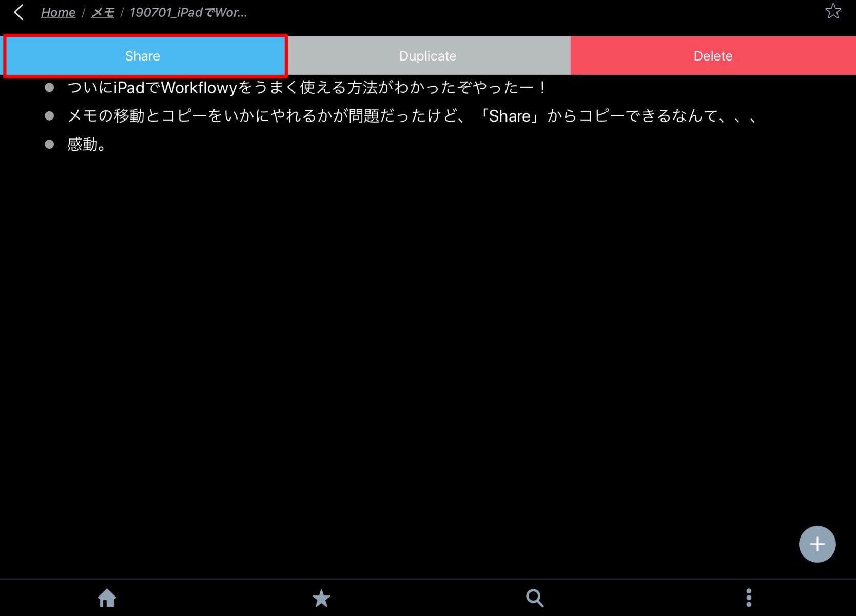Tap the plus button to add a new item
Image resolution: width=856 pixels, height=616 pixels.
coord(817,544)
